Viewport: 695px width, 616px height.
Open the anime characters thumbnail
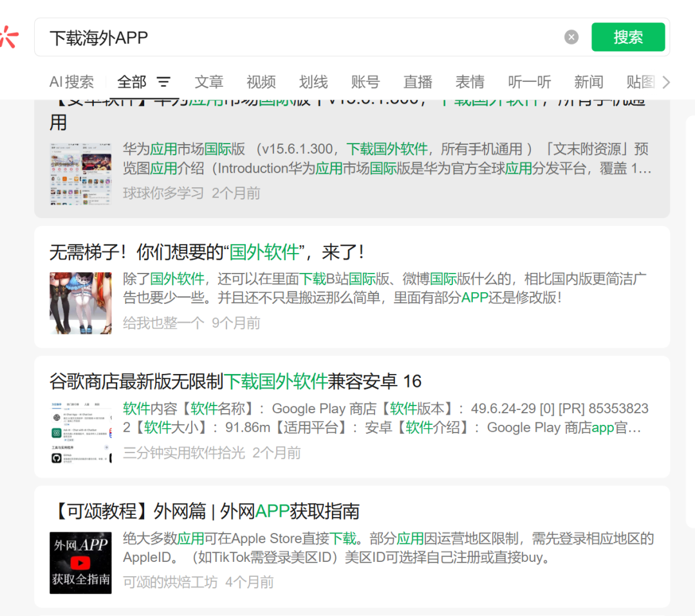[x=80, y=303]
